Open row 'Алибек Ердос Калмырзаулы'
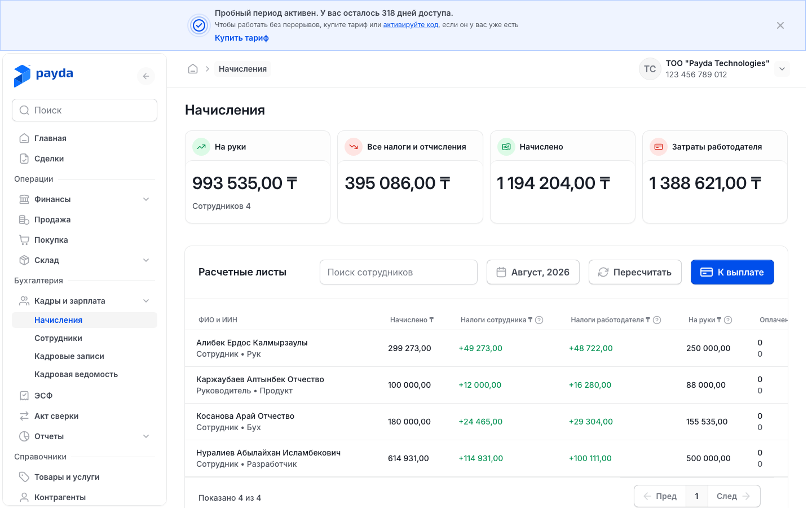This screenshot has height=508, width=812. click(486, 348)
